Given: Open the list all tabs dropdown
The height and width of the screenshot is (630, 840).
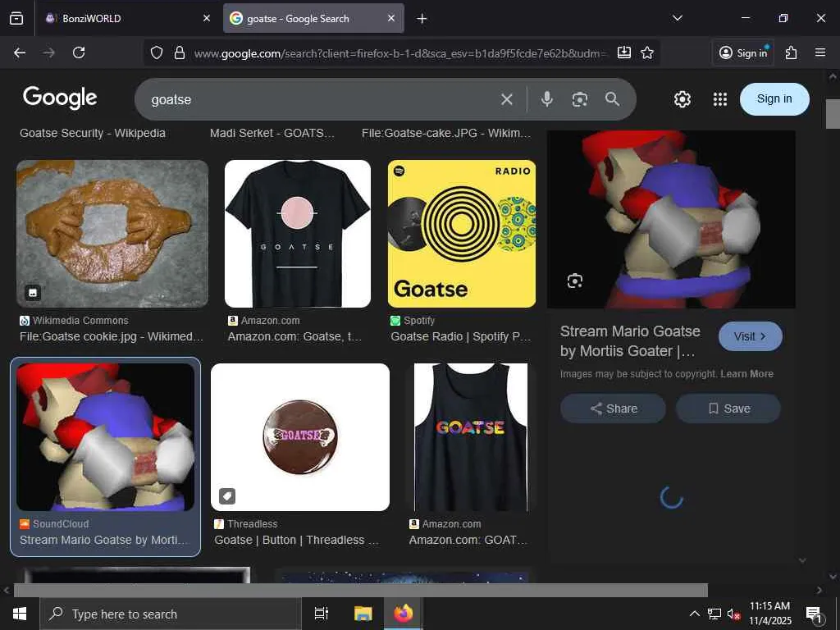Looking at the screenshot, I should point(677,18).
